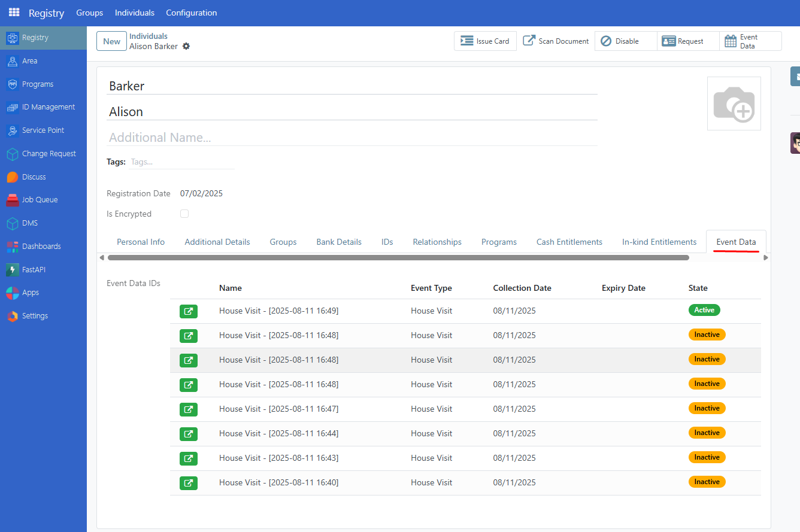Open Dashboards from the sidebar
This screenshot has height=532, width=800.
[40, 246]
